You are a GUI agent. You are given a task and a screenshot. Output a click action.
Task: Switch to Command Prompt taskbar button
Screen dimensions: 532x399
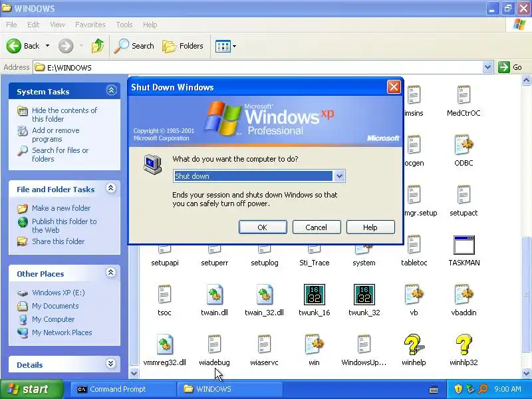[124, 389]
